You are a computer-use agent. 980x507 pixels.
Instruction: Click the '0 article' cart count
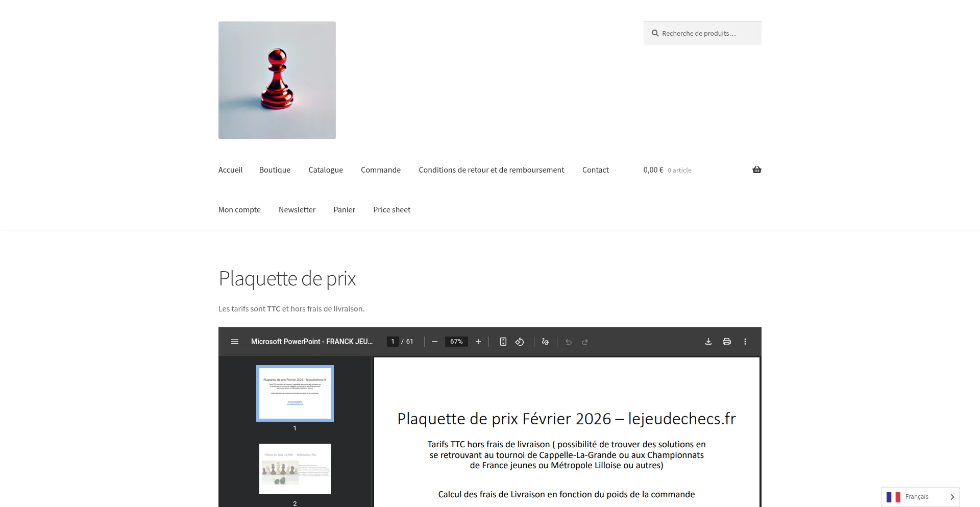[x=679, y=171]
